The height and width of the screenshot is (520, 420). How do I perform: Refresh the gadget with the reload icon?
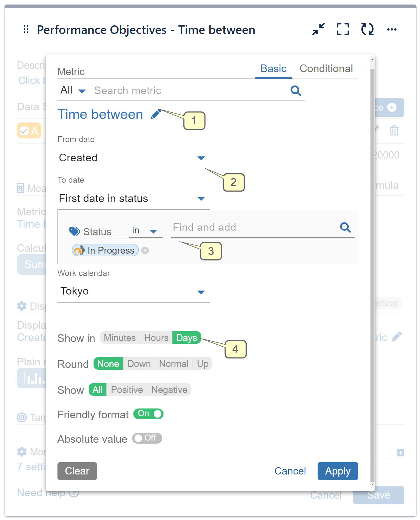(367, 29)
